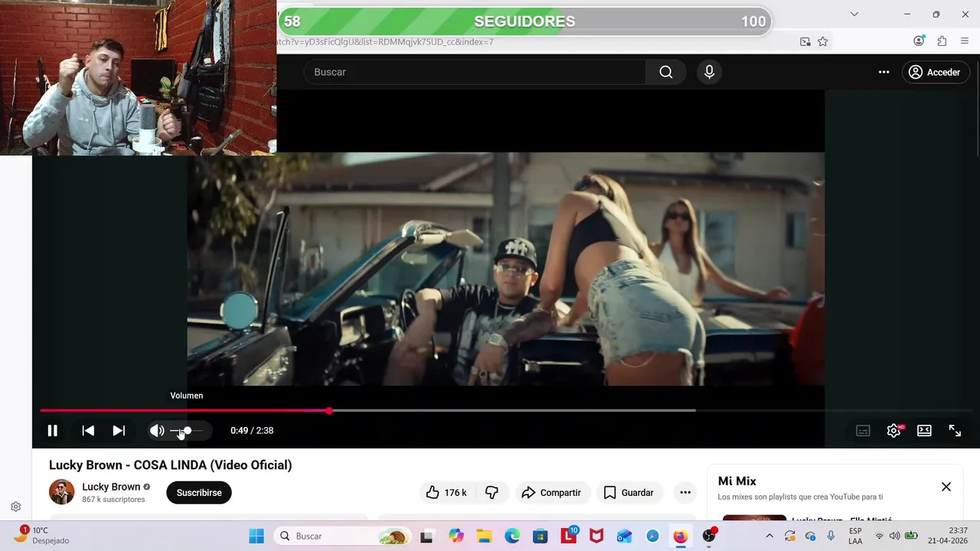The width and height of the screenshot is (980, 551).
Task: Open the system volume tray icon
Action: 894,536
